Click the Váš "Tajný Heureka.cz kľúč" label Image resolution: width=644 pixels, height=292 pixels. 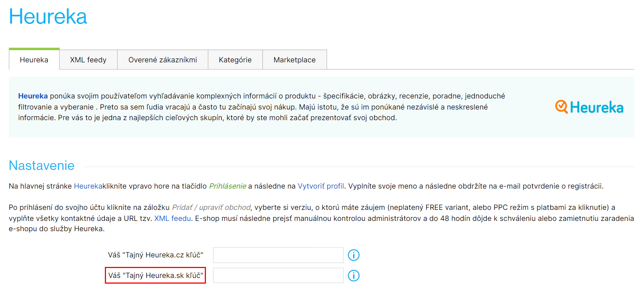pos(155,255)
